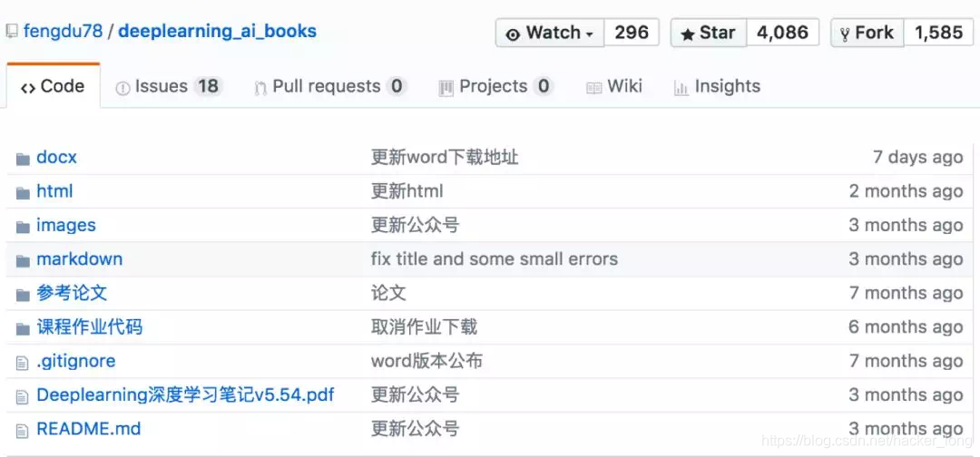View the 296 watchers count
Viewport: 980px width, 457px height.
pyautogui.click(x=632, y=33)
